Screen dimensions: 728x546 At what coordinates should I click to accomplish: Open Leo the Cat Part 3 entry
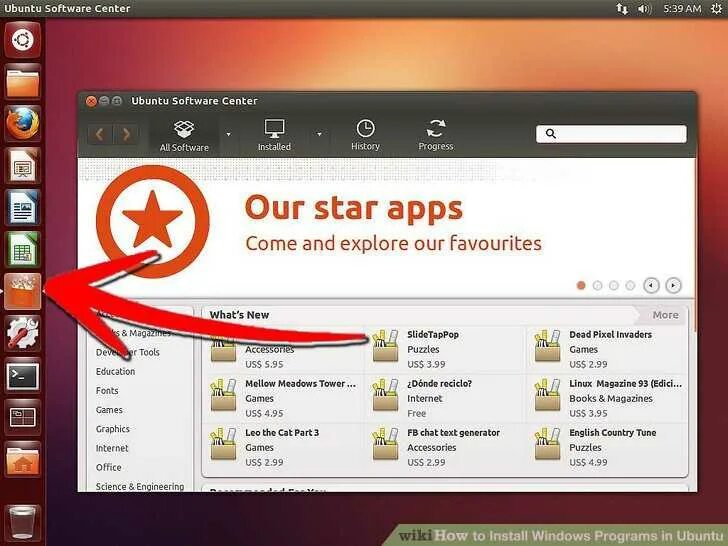point(285,447)
